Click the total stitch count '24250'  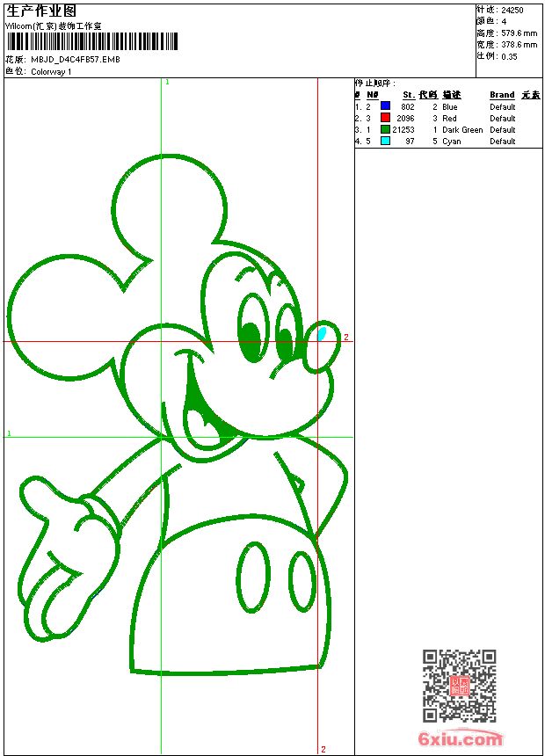coord(512,11)
